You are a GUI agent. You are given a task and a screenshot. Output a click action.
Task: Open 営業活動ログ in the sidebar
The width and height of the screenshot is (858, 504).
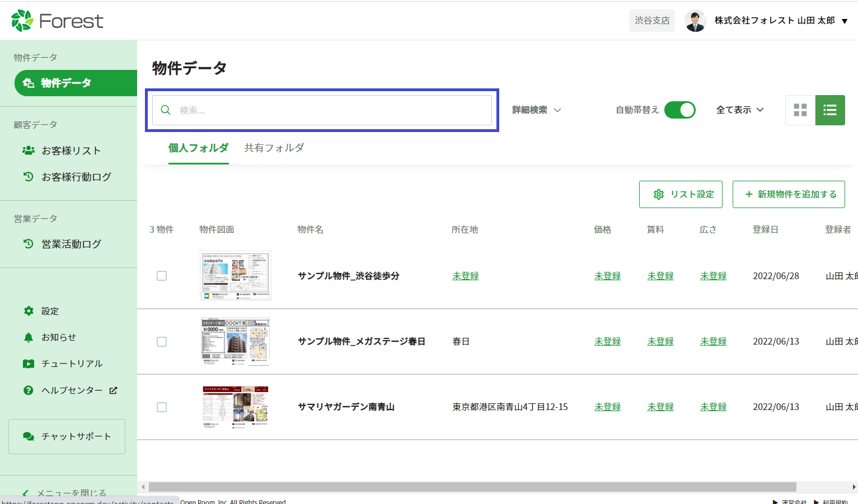pos(71,244)
